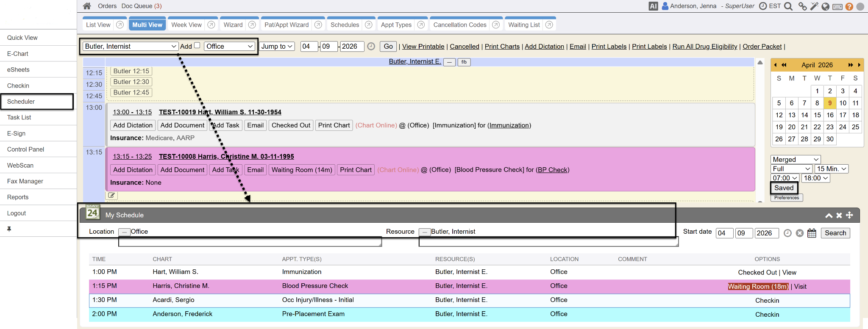The image size is (868, 329).
Task: Click the magic wand icon
Action: coord(814,6)
